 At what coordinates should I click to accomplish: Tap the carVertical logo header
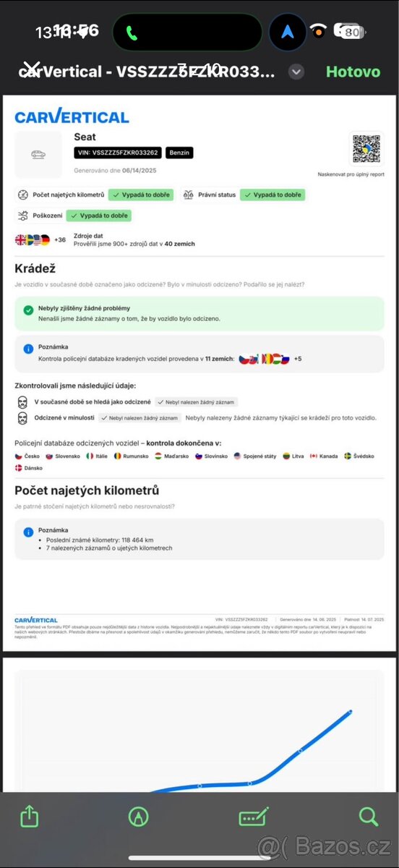(x=72, y=117)
